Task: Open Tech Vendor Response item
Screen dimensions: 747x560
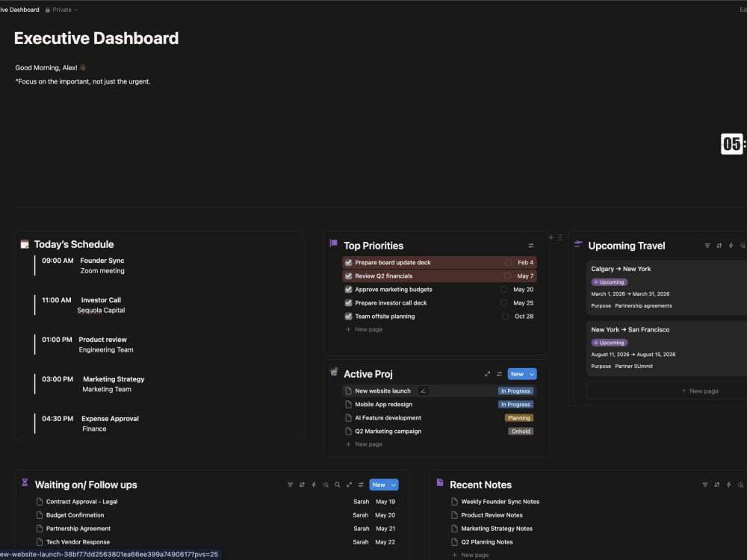Action: 78,542
